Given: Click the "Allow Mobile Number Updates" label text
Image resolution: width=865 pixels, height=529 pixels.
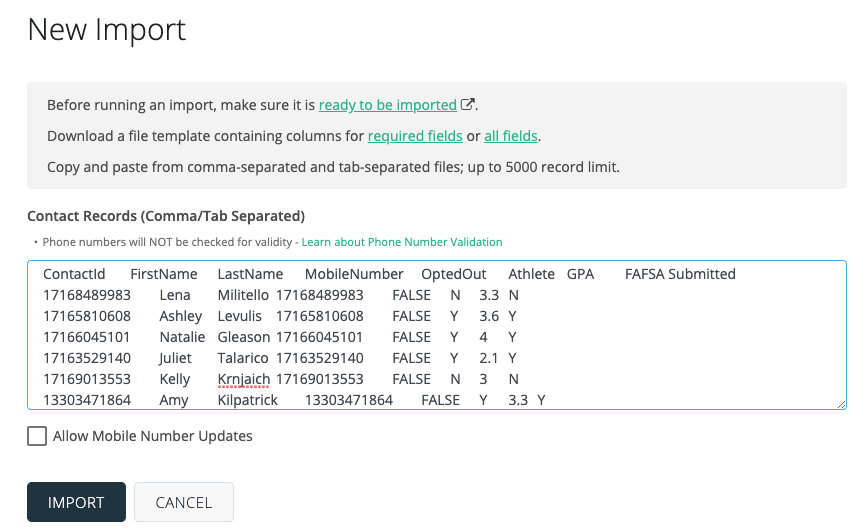Looking at the screenshot, I should coord(152,436).
